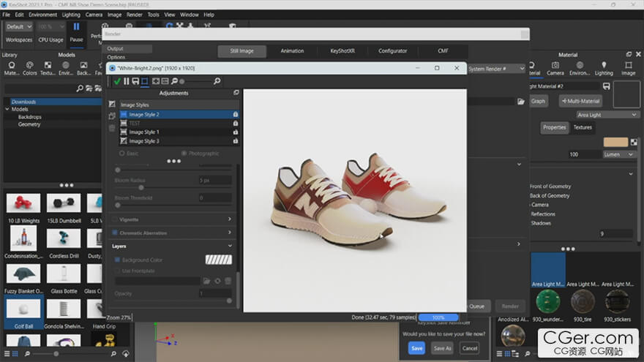Open the Backplates library tab

(x=83, y=68)
